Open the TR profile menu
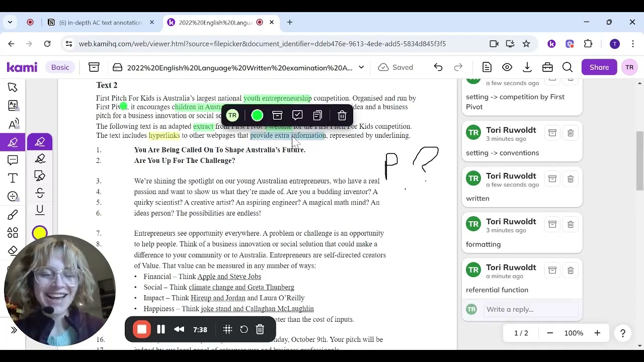644x362 pixels. click(629, 67)
